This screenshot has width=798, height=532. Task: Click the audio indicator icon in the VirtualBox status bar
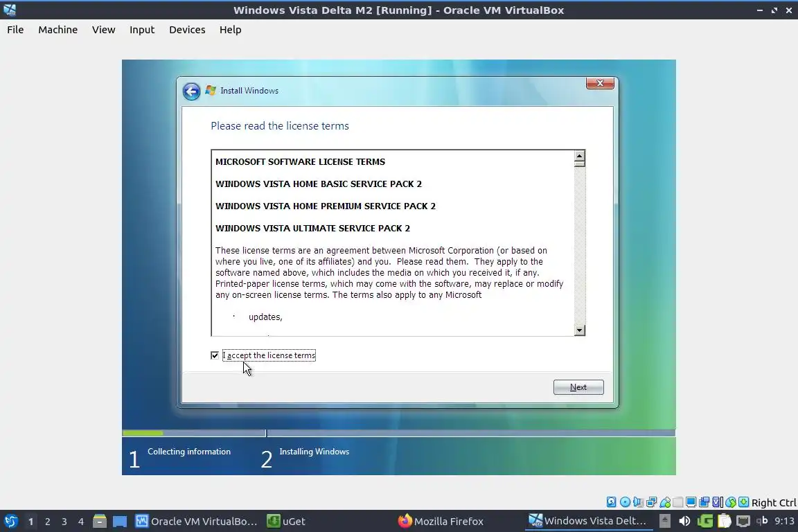tap(638, 502)
